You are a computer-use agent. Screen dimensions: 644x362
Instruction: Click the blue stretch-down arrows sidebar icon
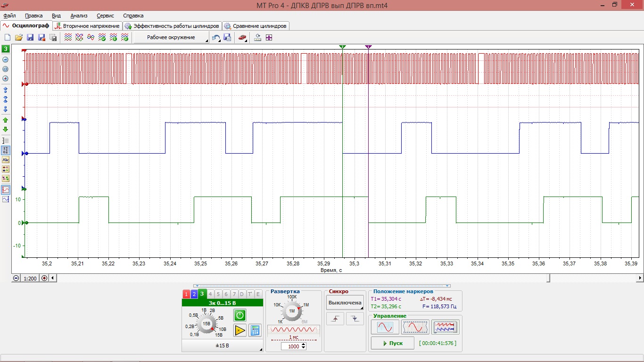pyautogui.click(x=6, y=109)
